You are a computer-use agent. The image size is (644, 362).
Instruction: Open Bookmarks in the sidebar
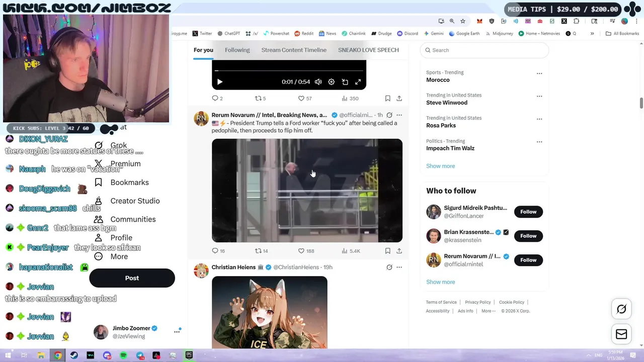(121, 183)
